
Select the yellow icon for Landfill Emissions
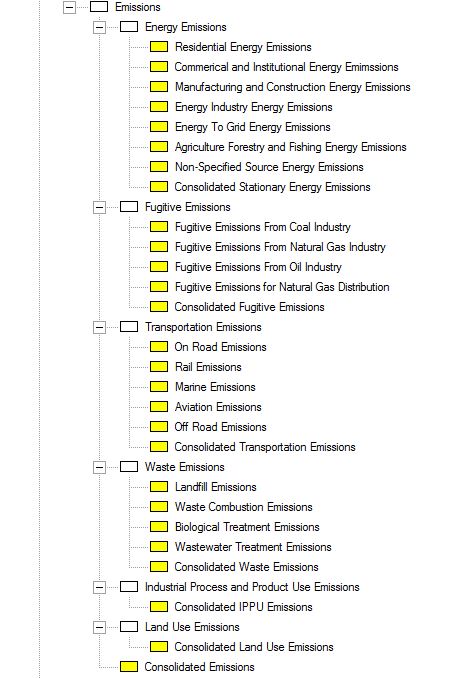pos(159,487)
